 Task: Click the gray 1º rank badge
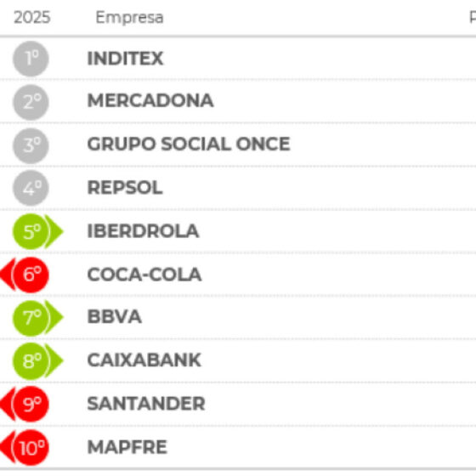(x=31, y=59)
